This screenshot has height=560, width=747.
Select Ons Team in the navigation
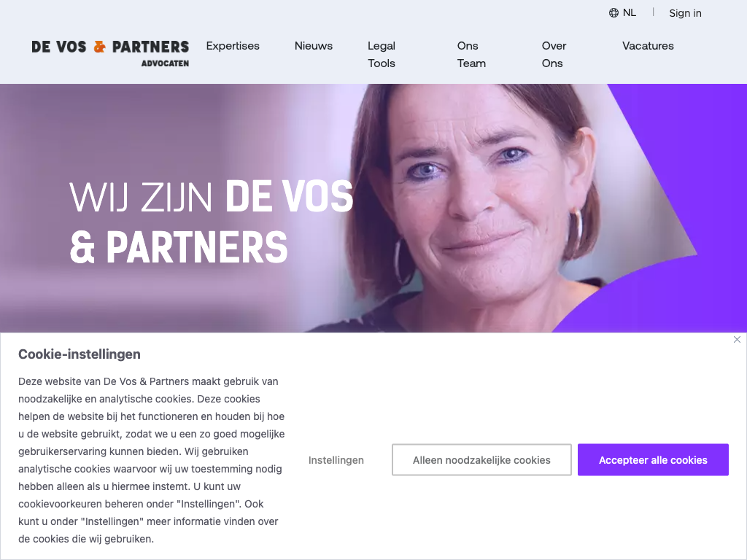tap(471, 54)
